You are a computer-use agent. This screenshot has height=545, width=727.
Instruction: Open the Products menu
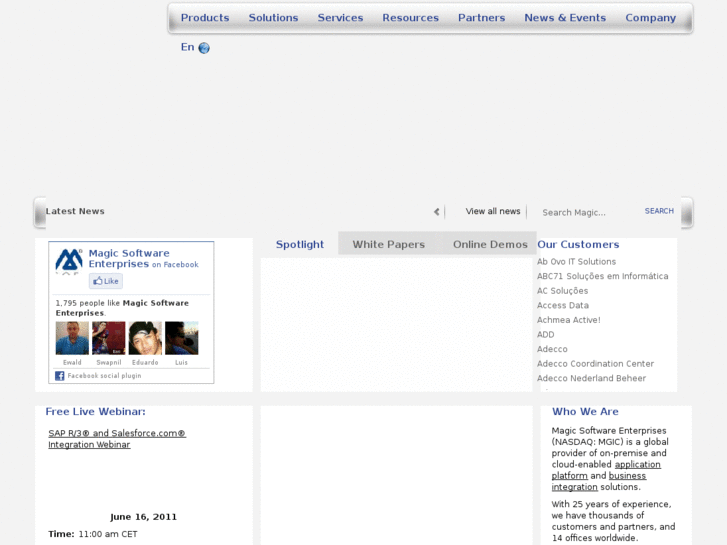(x=205, y=18)
